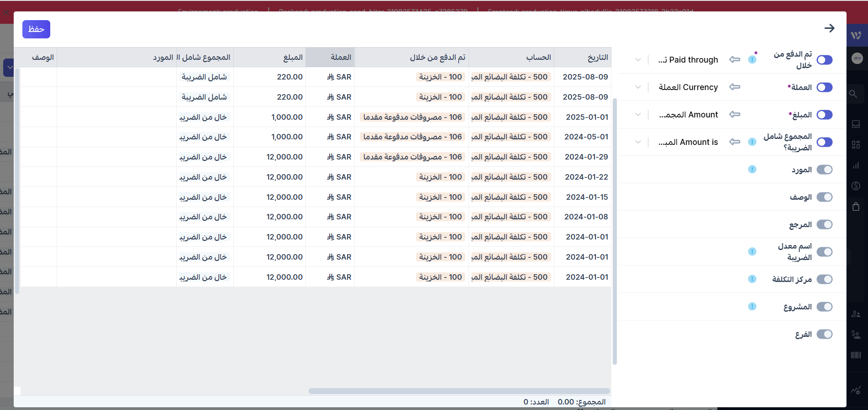Enable the المرجع field switch
Screen dimensions: 868x410
pos(824,224)
